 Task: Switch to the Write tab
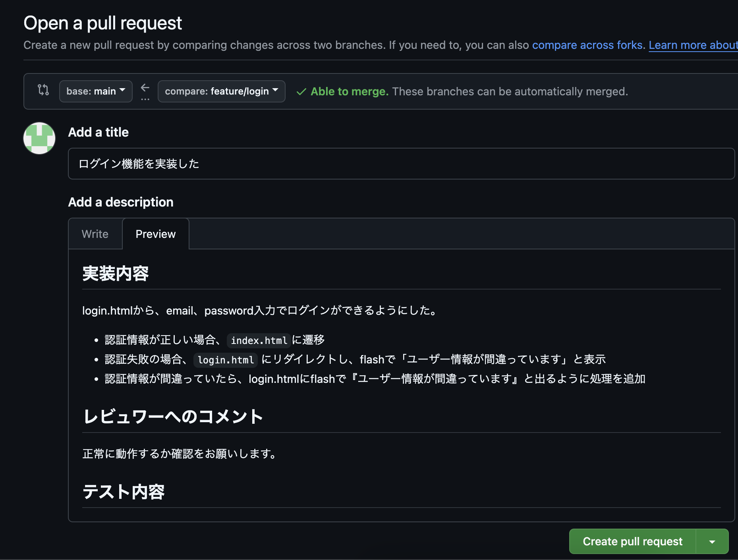(x=95, y=234)
